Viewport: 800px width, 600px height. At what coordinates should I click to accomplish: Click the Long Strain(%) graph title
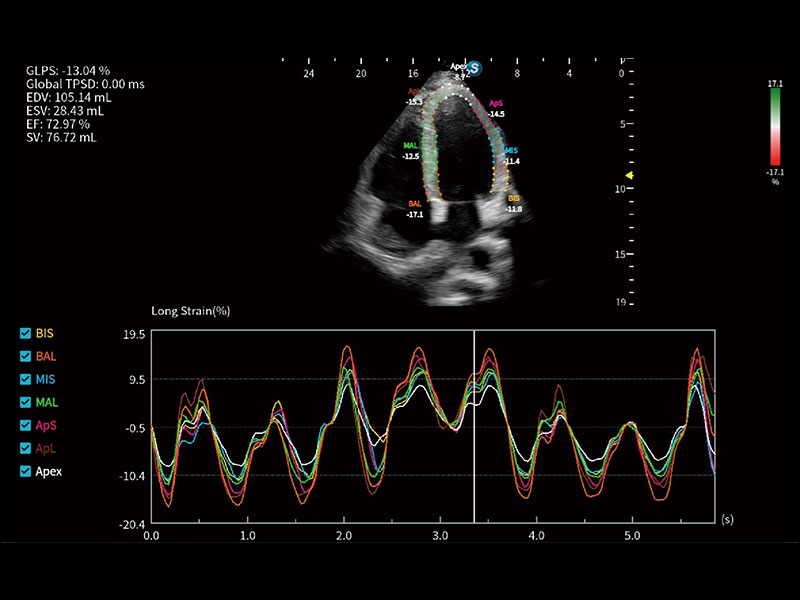click(x=191, y=311)
